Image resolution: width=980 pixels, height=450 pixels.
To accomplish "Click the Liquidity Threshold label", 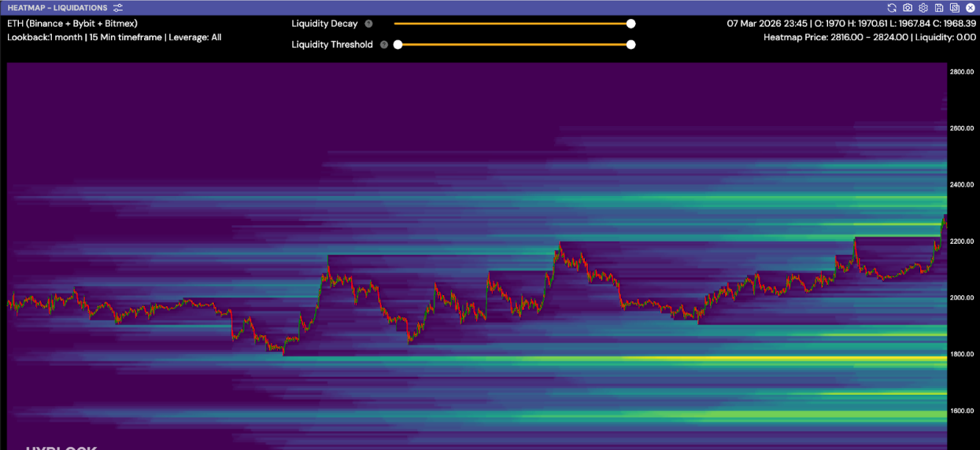I will (332, 45).
